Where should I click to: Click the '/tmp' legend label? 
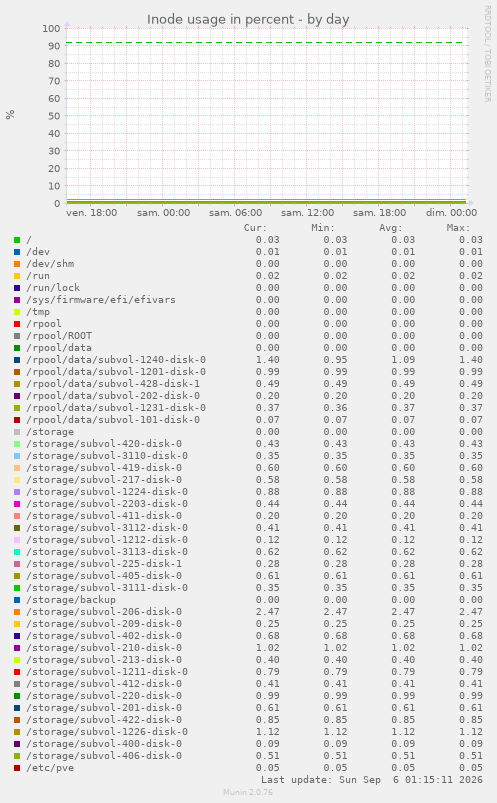(38, 312)
